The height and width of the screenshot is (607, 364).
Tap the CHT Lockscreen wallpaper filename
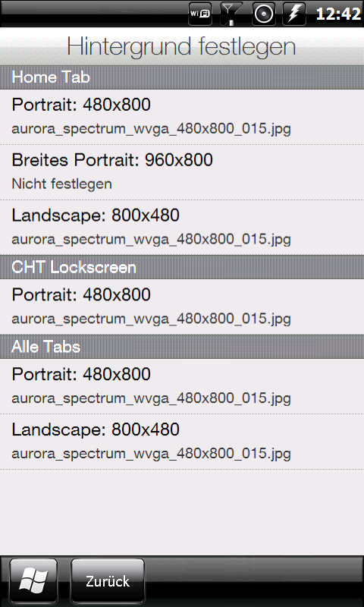coord(151,319)
